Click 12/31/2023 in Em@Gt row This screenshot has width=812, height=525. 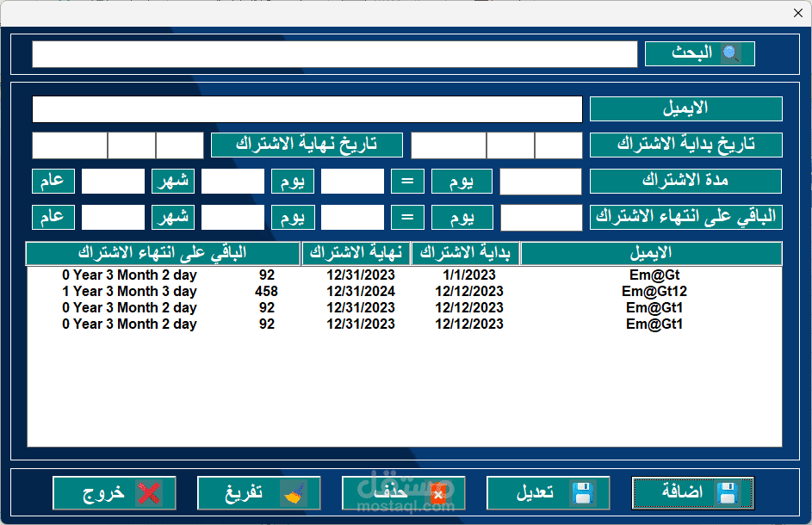[361, 275]
